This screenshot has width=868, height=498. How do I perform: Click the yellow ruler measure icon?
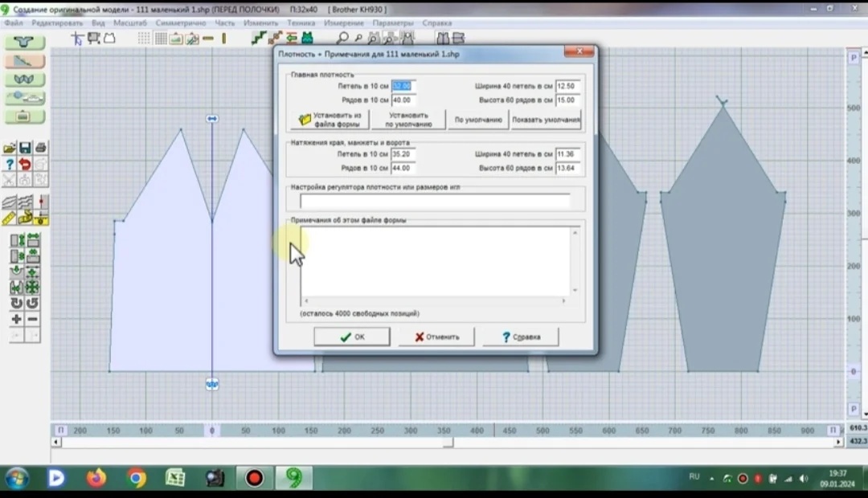point(9,218)
